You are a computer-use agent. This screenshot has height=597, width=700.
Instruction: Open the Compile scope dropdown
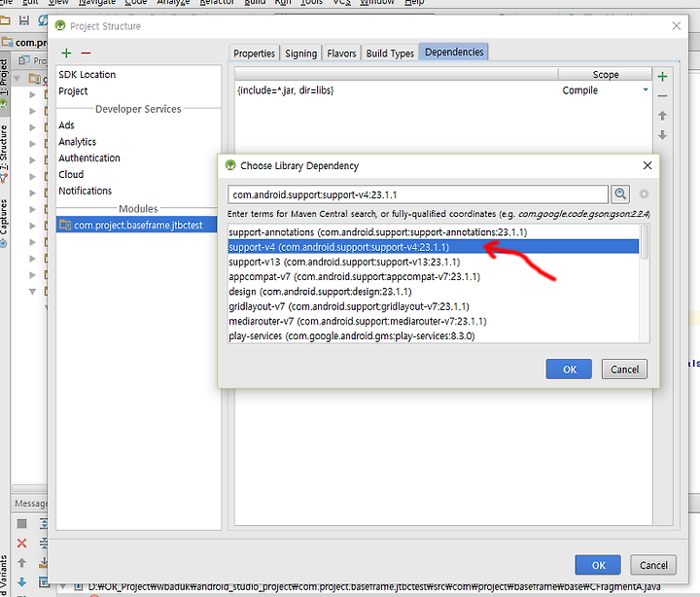point(646,90)
